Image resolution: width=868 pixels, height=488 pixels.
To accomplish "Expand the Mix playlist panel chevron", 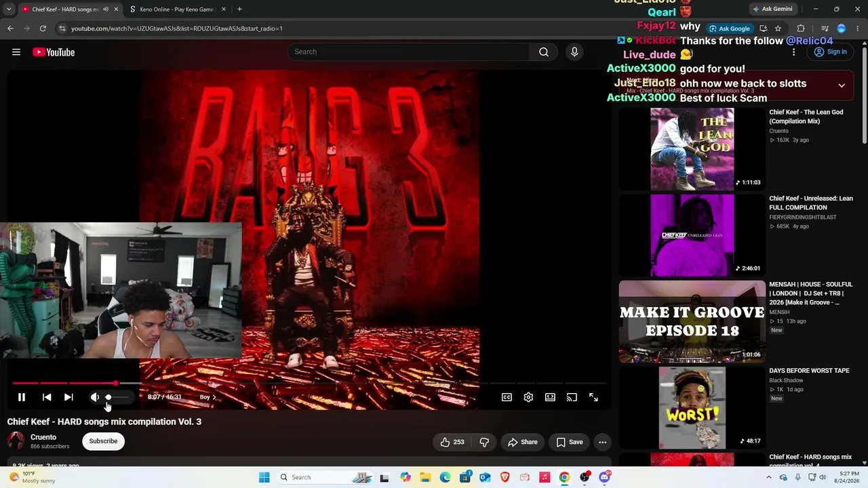I will 842,86.
